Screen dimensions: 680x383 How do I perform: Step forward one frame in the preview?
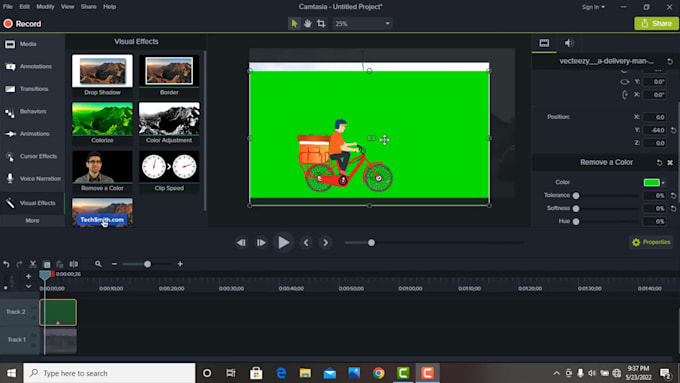(261, 243)
